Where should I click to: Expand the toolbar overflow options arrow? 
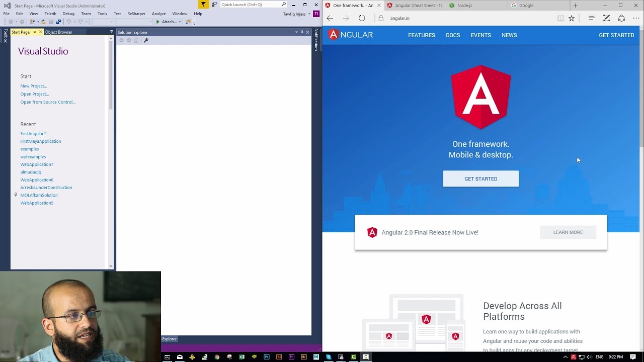pos(194,23)
